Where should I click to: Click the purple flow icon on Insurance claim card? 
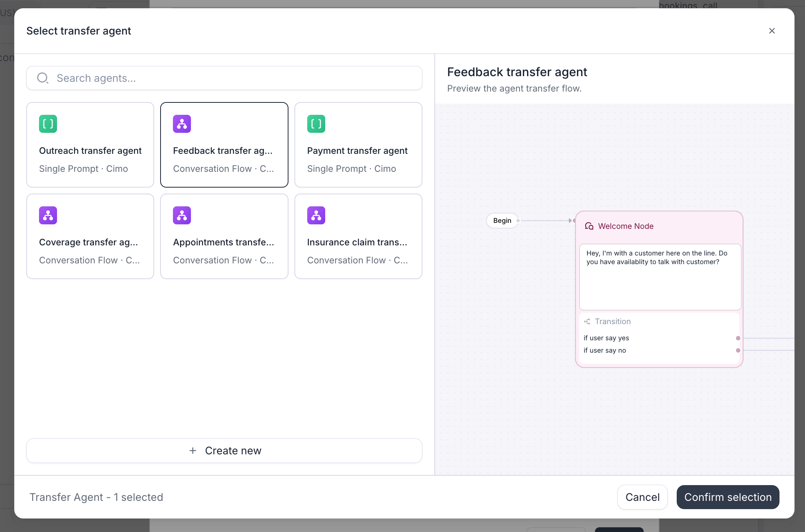[x=316, y=215]
